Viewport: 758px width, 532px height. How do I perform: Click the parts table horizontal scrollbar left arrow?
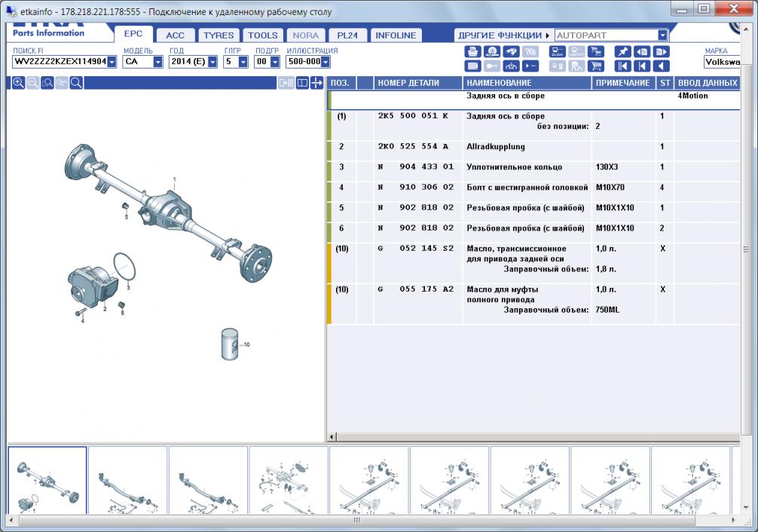[x=332, y=437]
